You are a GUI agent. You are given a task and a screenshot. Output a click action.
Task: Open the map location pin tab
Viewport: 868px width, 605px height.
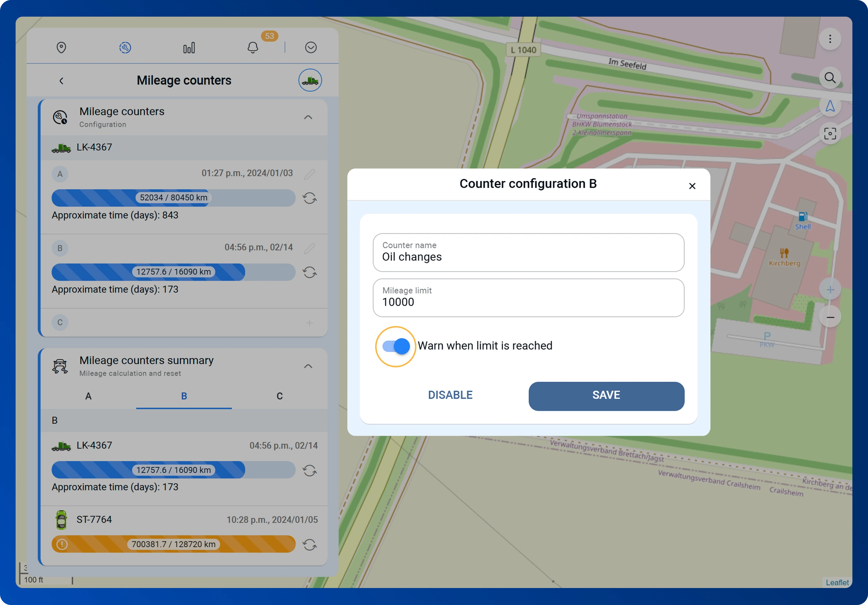tap(61, 47)
